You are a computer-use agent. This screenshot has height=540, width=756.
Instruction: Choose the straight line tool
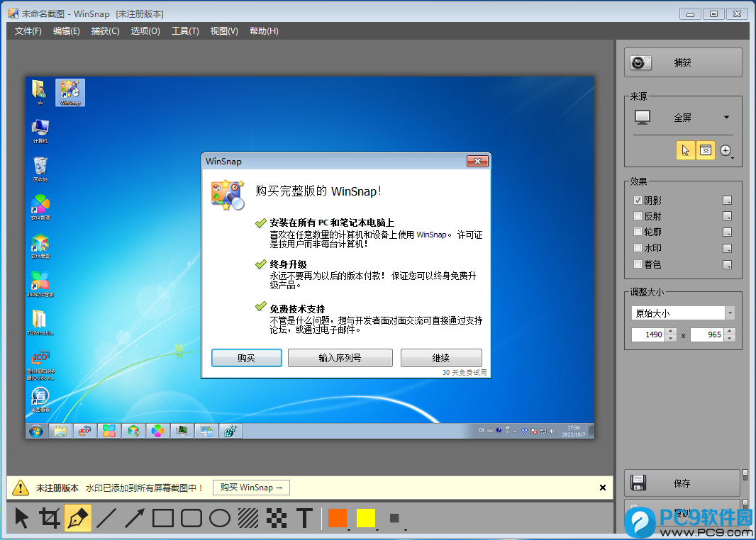[106, 518]
